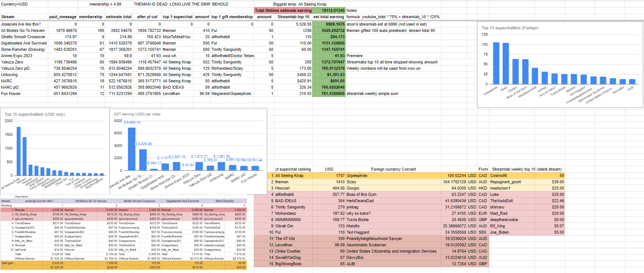Image resolution: width=644 pixels, height=273 pixels.
Task: Select the green 6908.1875 earning cell
Action: point(329,24)
